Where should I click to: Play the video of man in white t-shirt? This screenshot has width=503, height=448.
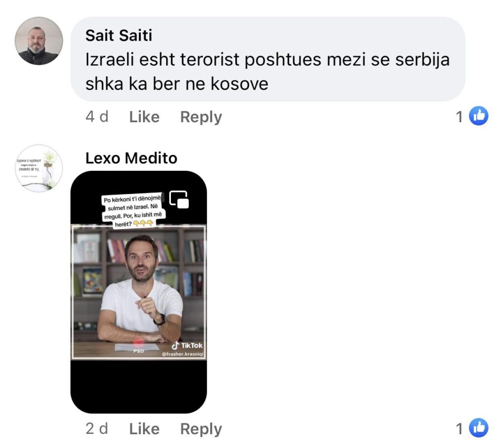pyautogui.click(x=139, y=292)
